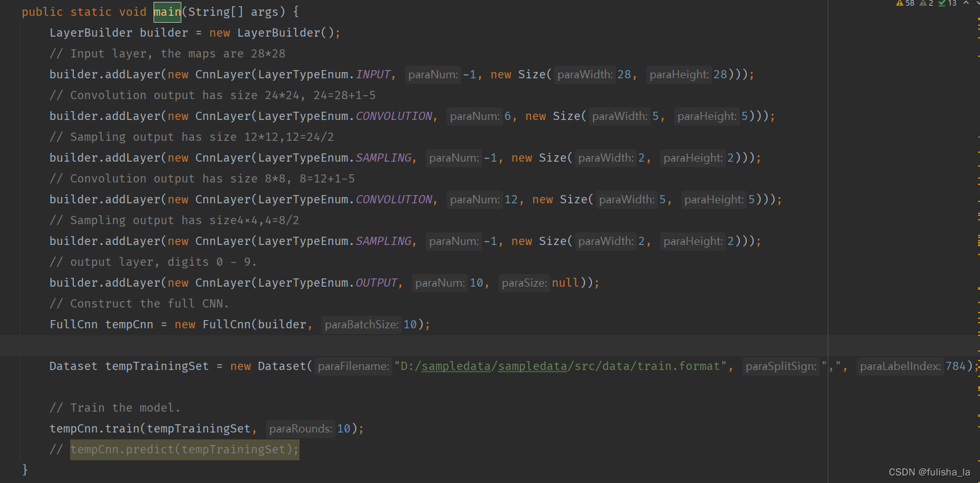The height and width of the screenshot is (483, 980).
Task: Click the paraNum hint with value 6
Action: point(480,116)
